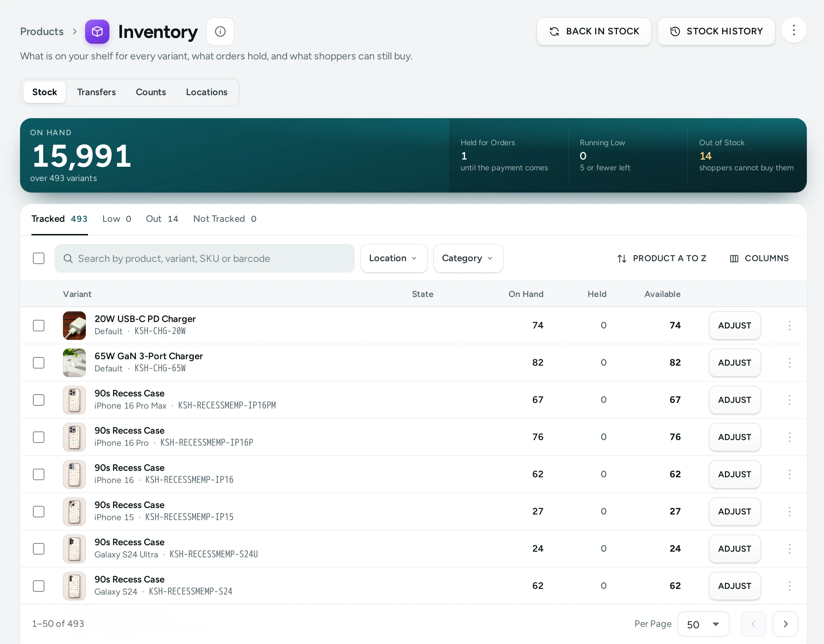Image resolution: width=824 pixels, height=644 pixels.
Task: Click the Available column header
Action: (662, 294)
